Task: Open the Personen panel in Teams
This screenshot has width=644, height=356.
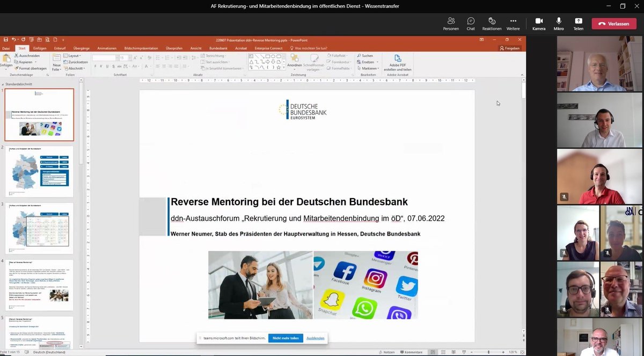Action: coord(451,24)
